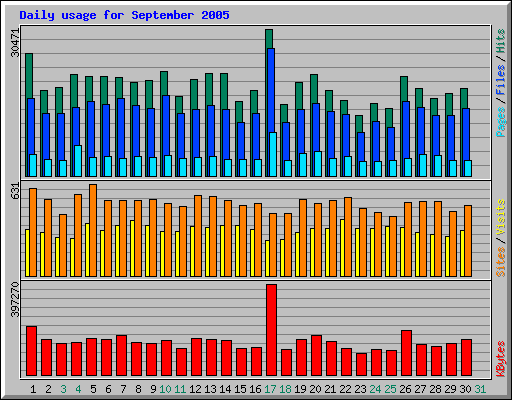The height and width of the screenshot is (400, 512).
Task: Click green day label 4
Action: (x=78, y=389)
